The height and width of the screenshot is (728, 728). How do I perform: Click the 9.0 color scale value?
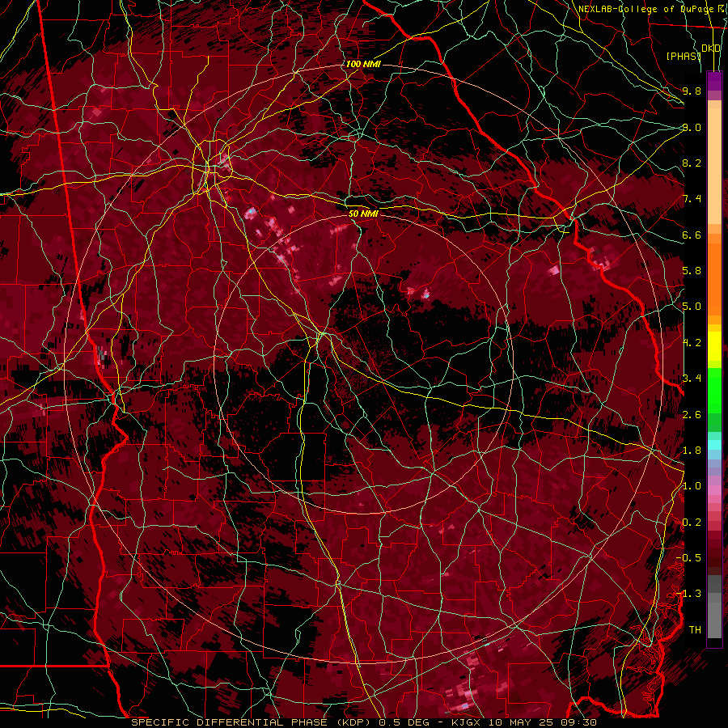692,127
